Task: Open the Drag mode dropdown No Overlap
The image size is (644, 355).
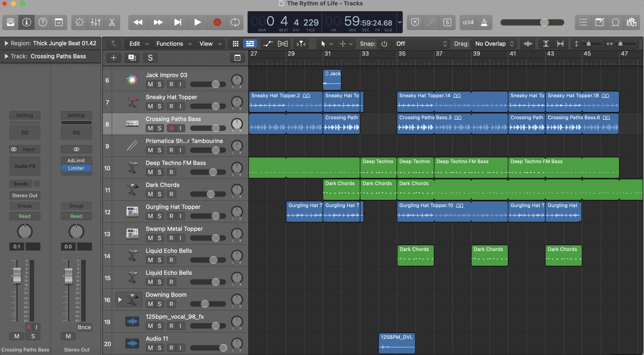Action: pos(494,43)
